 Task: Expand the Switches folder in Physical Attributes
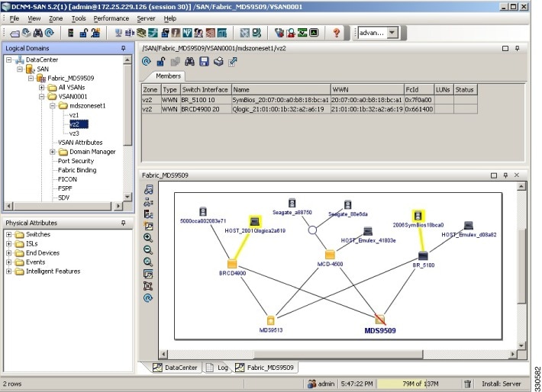click(8, 234)
